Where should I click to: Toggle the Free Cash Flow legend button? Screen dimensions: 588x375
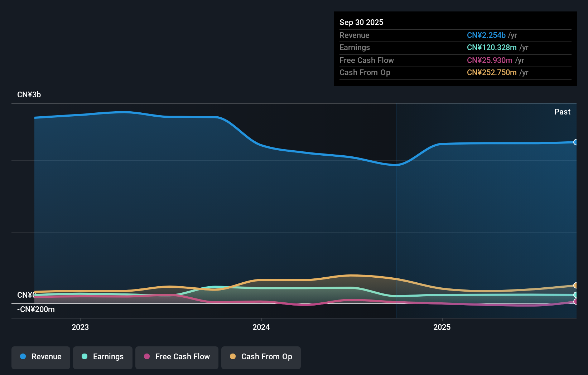(177, 357)
